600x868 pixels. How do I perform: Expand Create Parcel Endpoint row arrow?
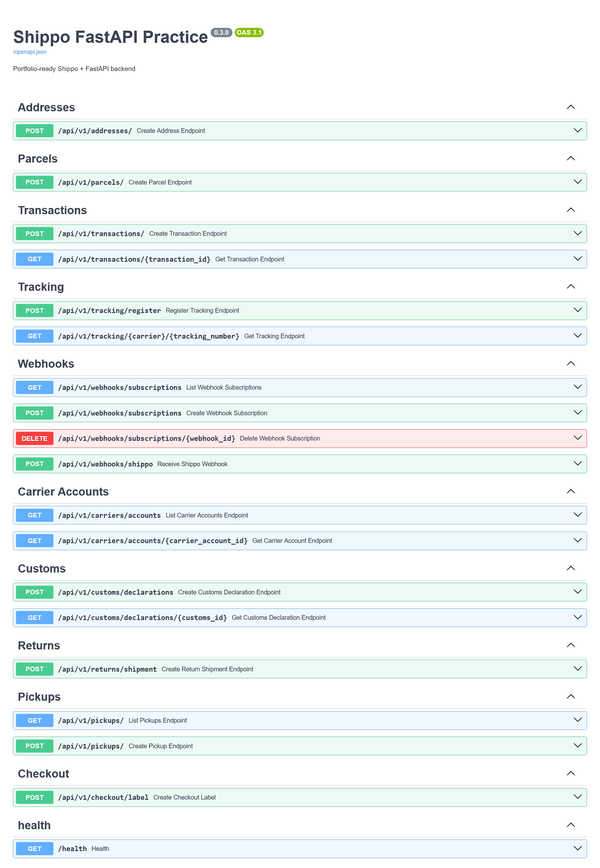577,182
